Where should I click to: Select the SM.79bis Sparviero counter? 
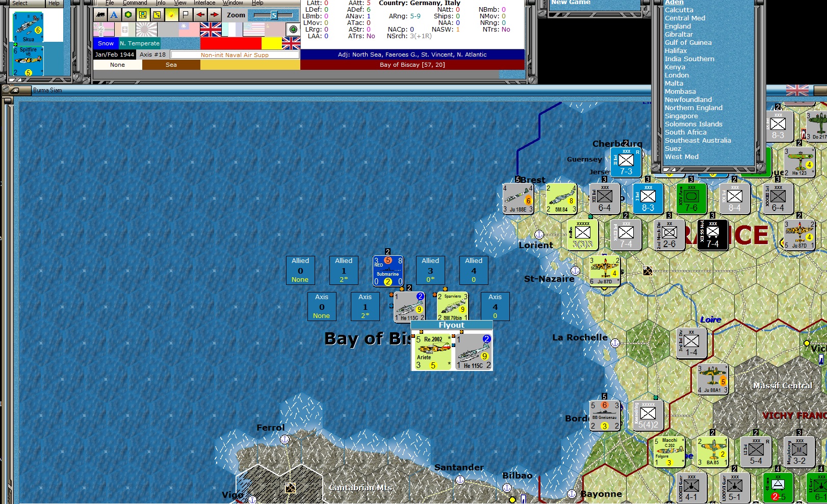click(452, 307)
